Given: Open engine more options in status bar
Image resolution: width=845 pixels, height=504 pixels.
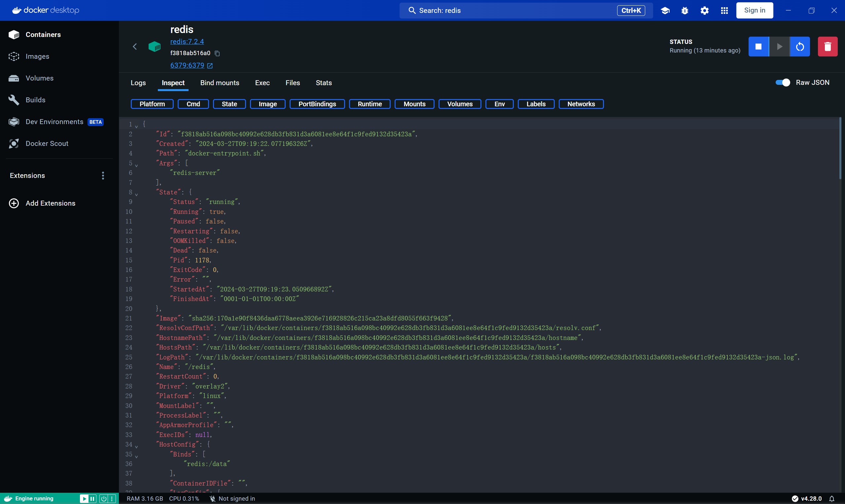Looking at the screenshot, I should pyautogui.click(x=112, y=499).
